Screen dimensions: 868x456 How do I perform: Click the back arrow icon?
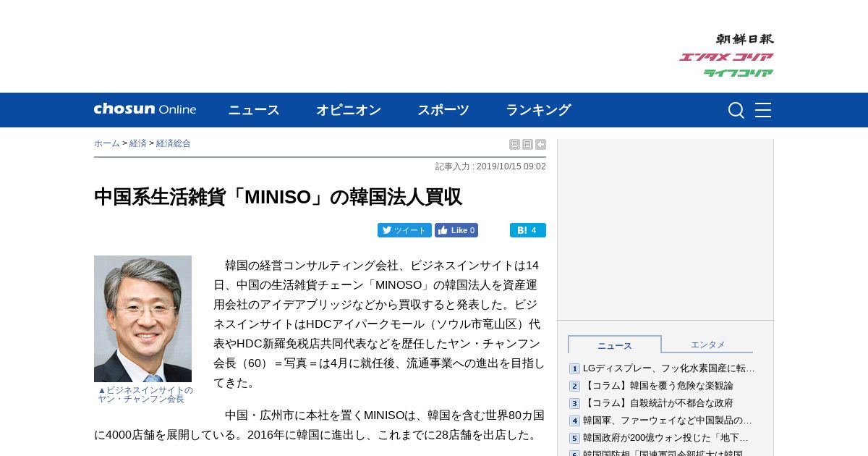[540, 144]
